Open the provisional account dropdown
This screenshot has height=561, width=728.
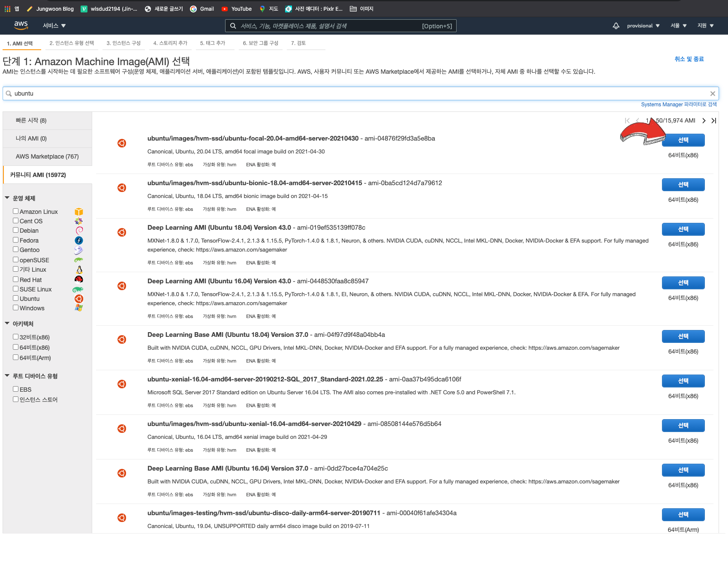pos(643,26)
